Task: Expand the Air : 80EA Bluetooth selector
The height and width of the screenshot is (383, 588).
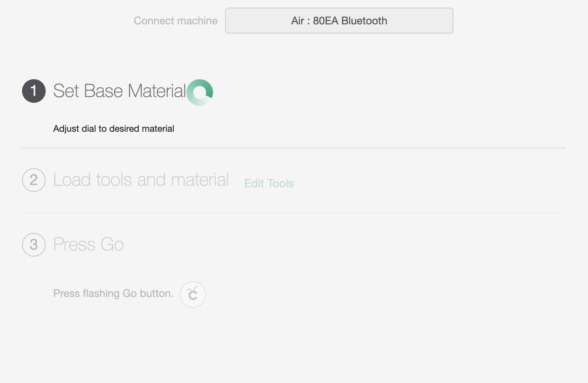Action: coord(339,21)
